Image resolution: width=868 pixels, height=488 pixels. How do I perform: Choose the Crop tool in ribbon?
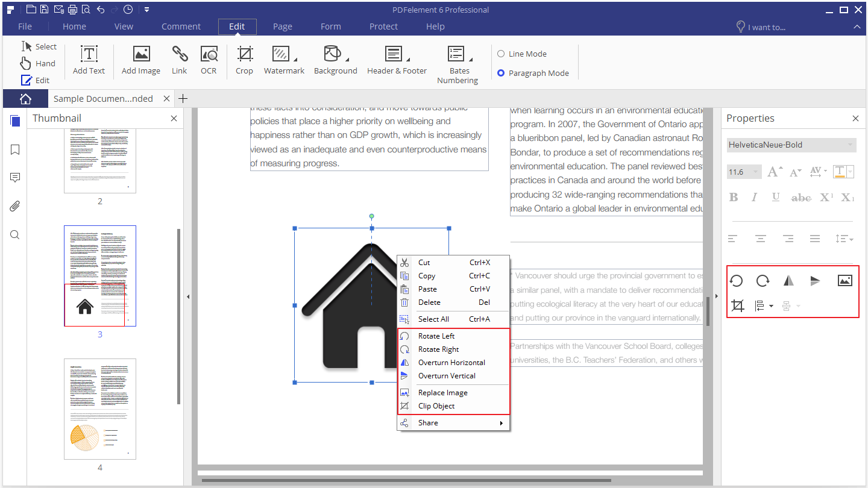[x=244, y=60]
